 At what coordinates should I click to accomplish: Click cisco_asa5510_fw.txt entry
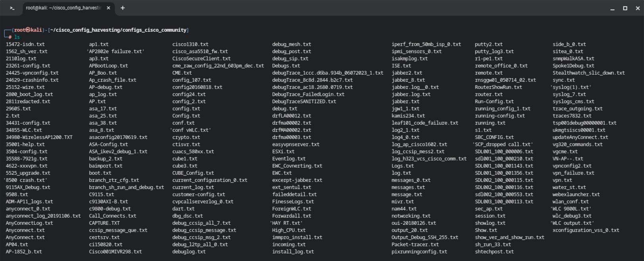[200, 52]
